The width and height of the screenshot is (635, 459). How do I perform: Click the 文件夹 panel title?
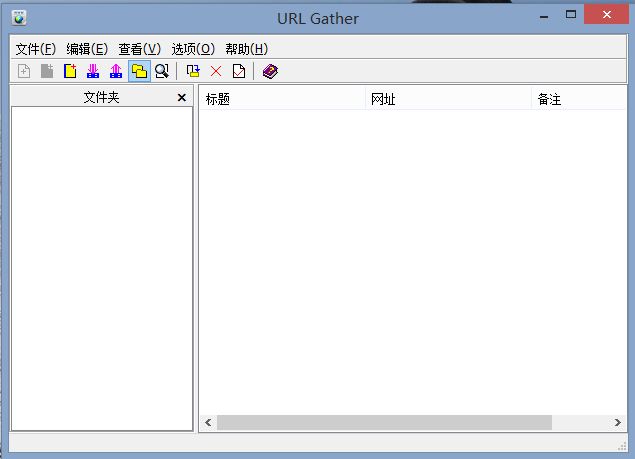point(101,97)
